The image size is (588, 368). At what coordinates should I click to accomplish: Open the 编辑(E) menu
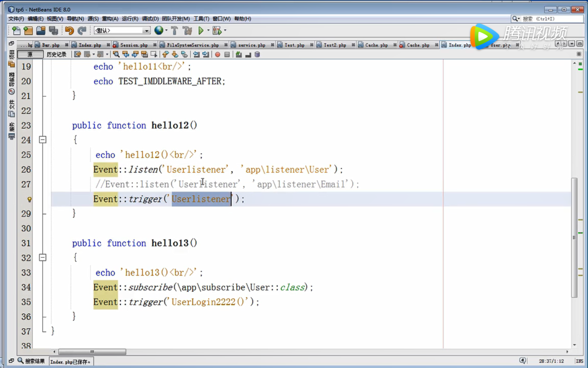35,19
